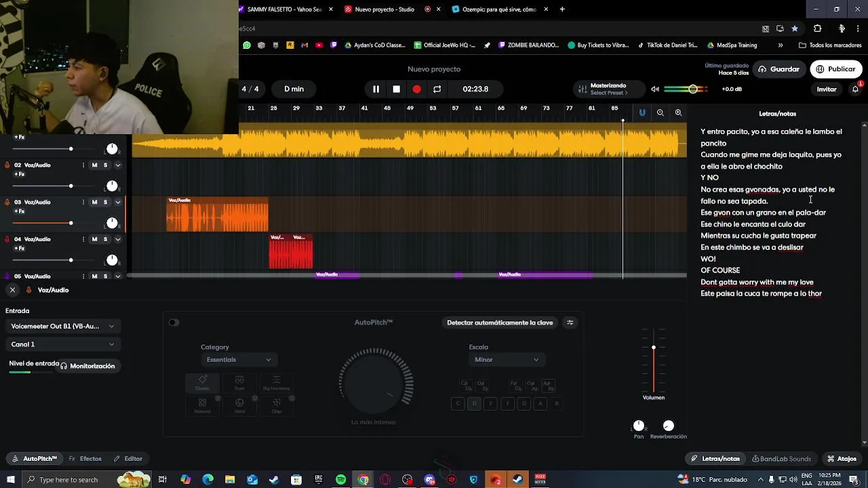868x488 pixels.
Task: Open track 02 three-dot options menu
Action: click(x=83, y=165)
